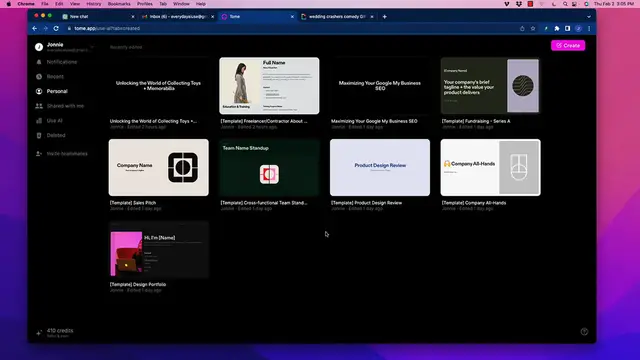Switch to the Inbox (6) Gmail tab
Viewport: 640px width, 360px height.
pos(178,17)
